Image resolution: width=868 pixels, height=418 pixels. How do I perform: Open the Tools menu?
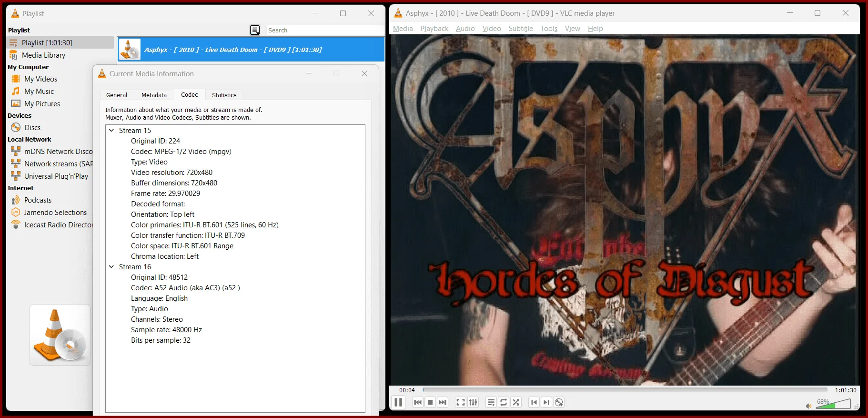pos(549,29)
